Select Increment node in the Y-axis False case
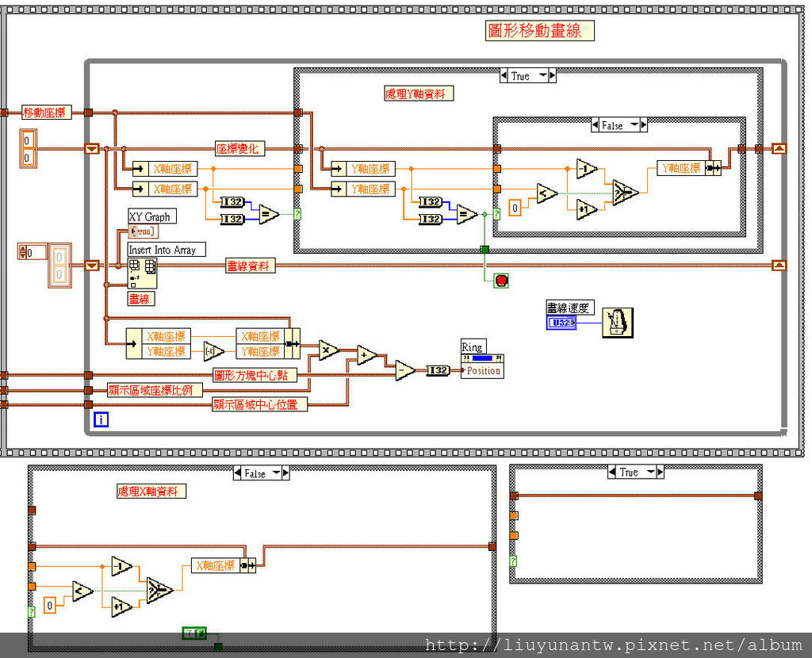 click(586, 209)
